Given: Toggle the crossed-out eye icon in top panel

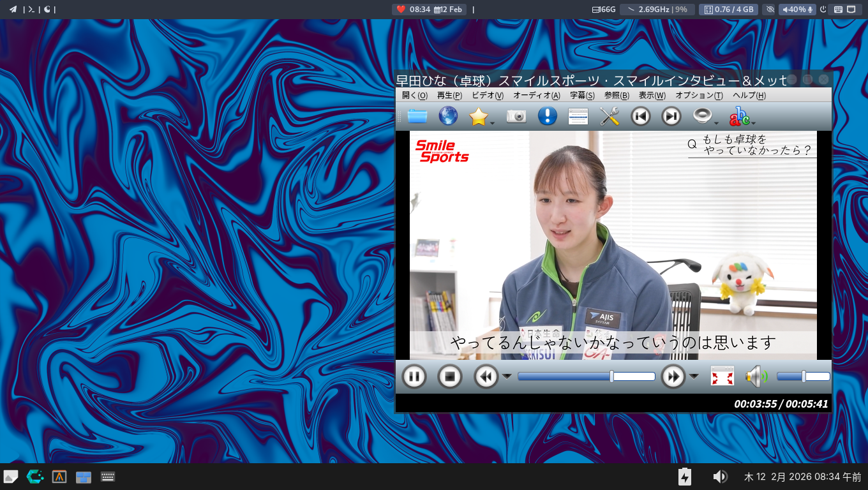Looking at the screenshot, I should [x=770, y=10].
